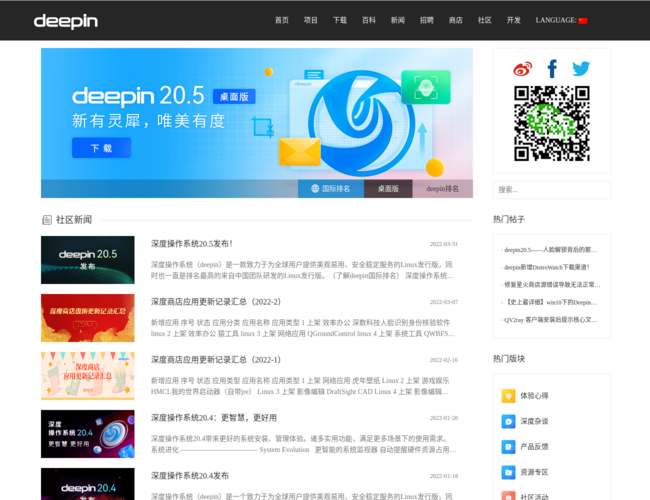
Task: Open 新闻 in the navigation bar
Action: point(398,20)
